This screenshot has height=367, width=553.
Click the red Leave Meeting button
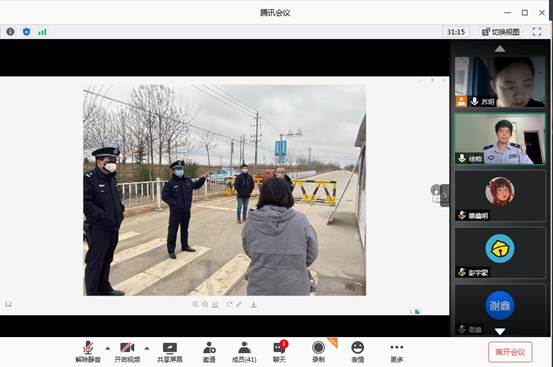point(510,352)
